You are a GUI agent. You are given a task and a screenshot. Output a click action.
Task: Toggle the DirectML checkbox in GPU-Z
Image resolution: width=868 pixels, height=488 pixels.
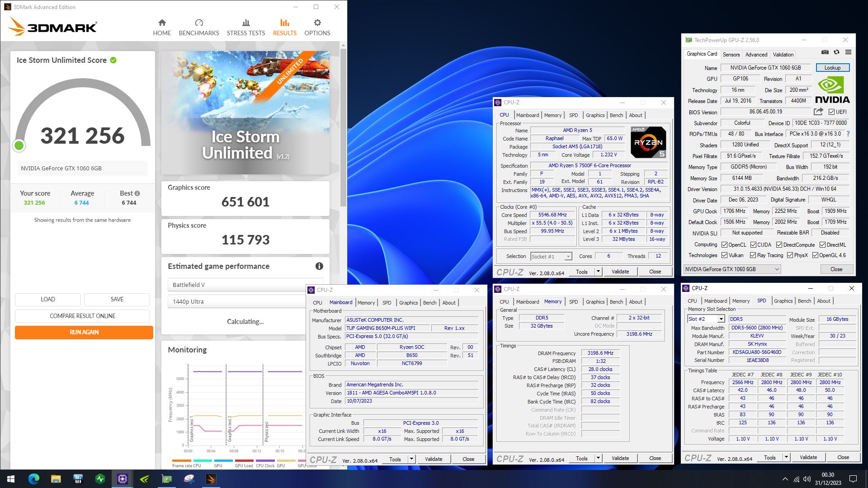click(x=823, y=245)
